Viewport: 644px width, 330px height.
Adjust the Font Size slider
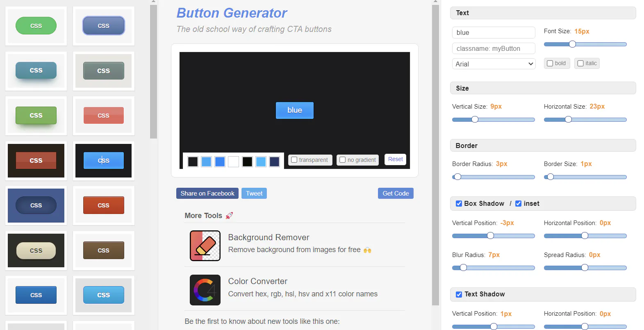click(585, 44)
